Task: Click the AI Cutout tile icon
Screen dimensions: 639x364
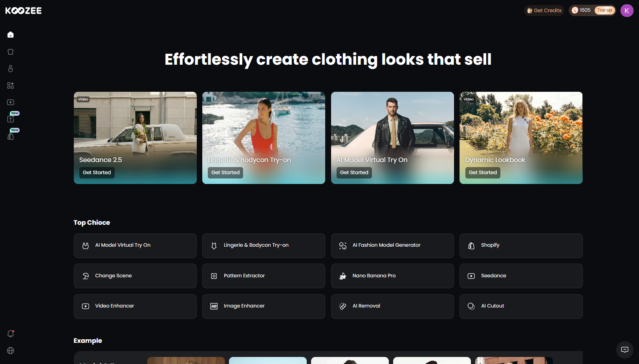Action: [x=471, y=306]
